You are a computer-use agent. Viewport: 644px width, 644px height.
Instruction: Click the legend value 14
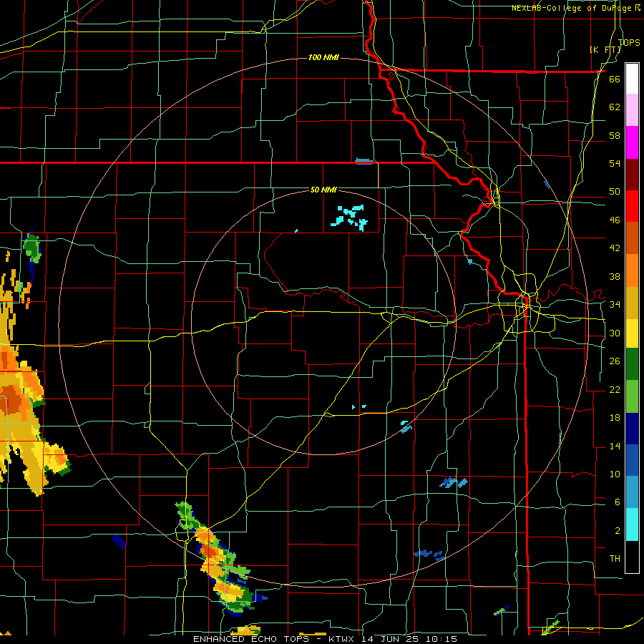click(615, 447)
